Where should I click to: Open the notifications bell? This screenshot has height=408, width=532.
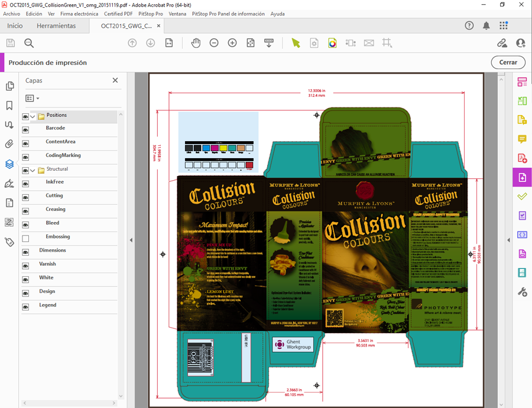click(486, 26)
